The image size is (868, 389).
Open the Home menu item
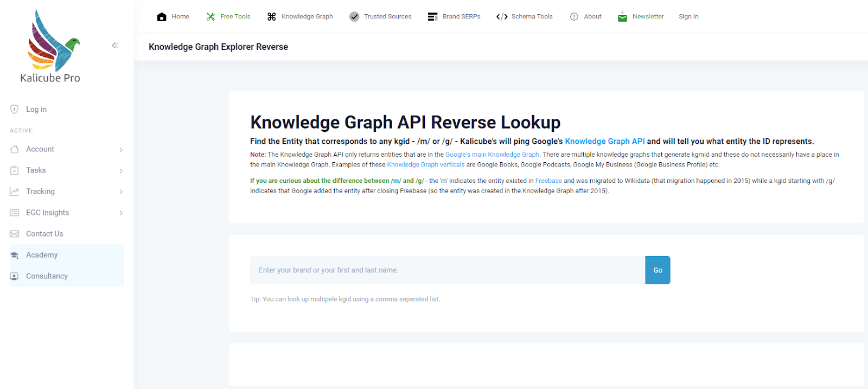180,17
